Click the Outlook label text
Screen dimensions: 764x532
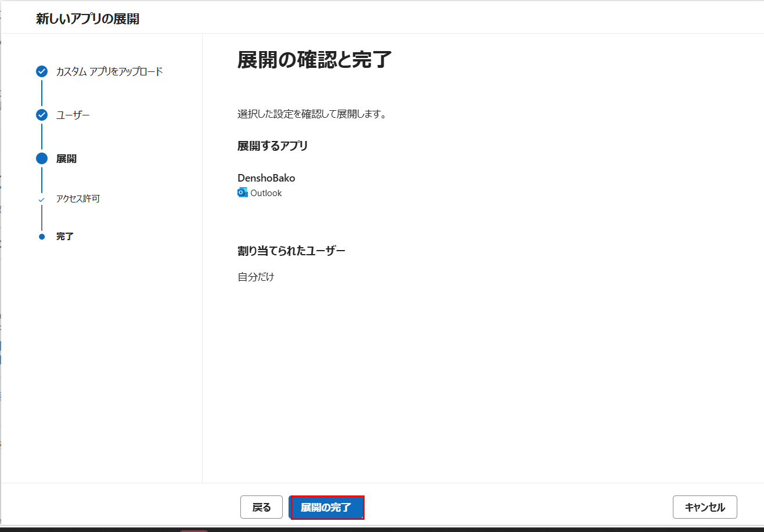[x=266, y=193]
